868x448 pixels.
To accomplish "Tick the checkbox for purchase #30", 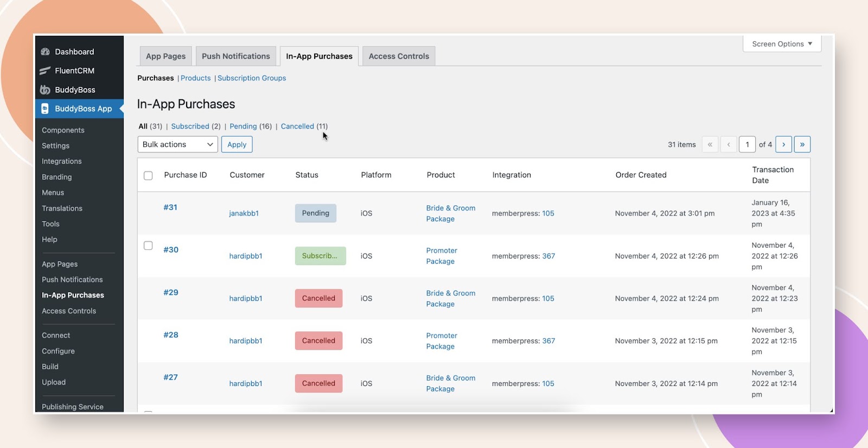I will click(148, 245).
